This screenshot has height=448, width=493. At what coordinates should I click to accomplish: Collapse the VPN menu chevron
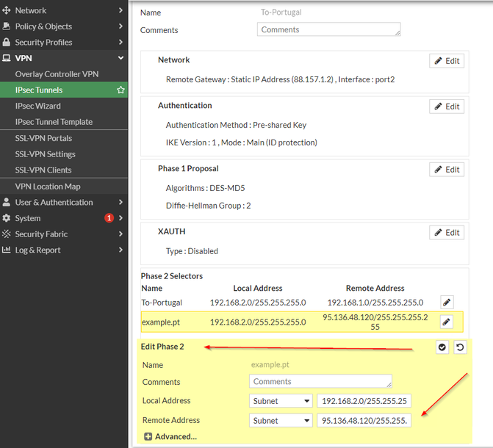tap(120, 58)
